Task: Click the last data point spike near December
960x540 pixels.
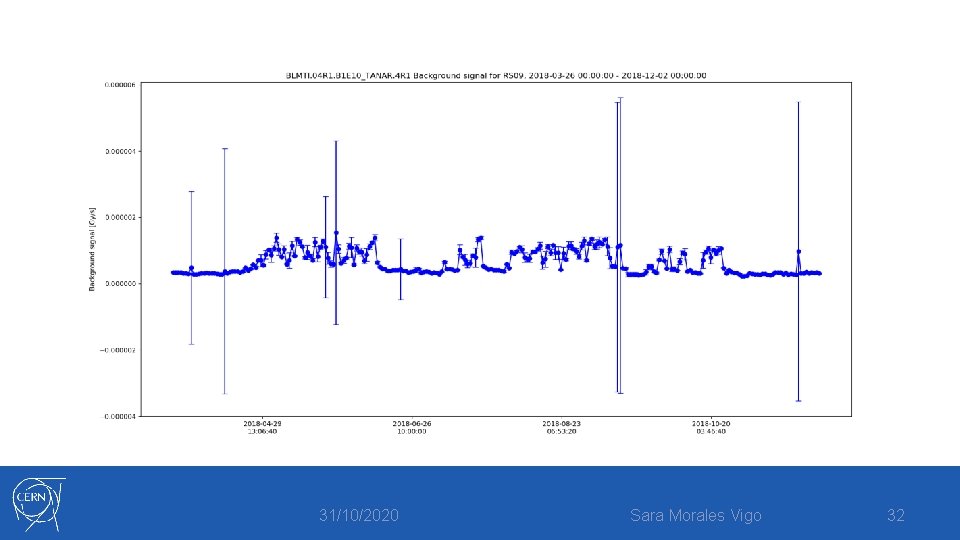Action: tap(798, 252)
